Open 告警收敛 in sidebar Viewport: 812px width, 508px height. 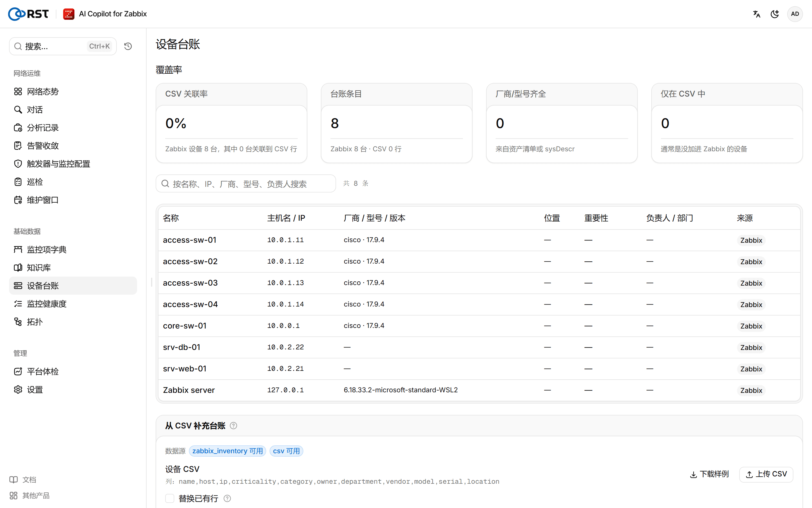(73, 146)
